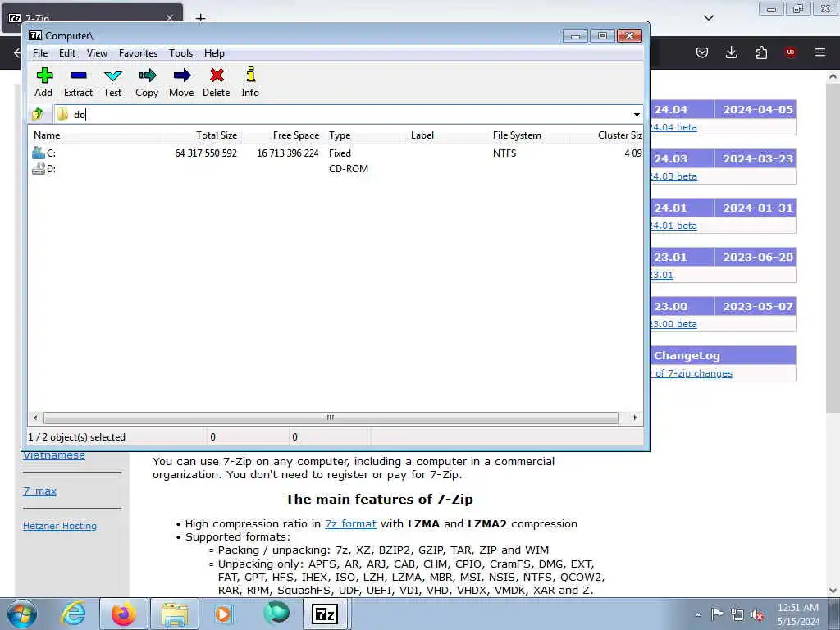Click the horizontal scrollbar right arrow
This screenshot has height=630, width=840.
(635, 418)
